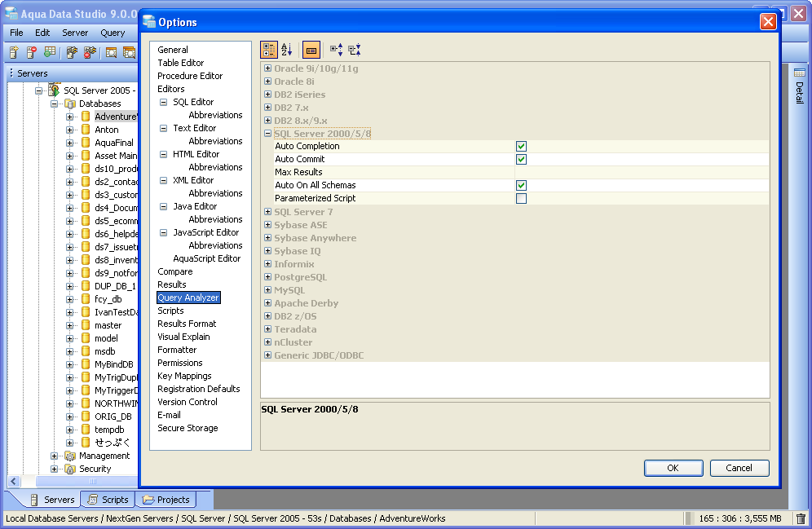Screen dimensions: 812x529
Task: Expand the Oracle 9i/10g/11g category
Action: (x=267, y=68)
